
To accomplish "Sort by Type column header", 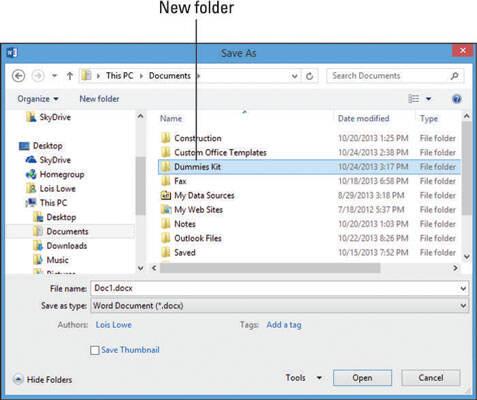I will tap(429, 118).
